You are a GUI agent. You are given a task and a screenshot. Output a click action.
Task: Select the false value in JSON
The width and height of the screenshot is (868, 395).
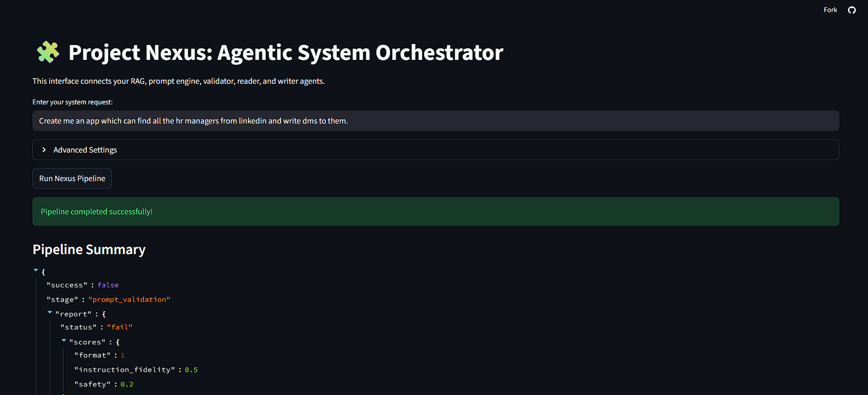tap(108, 285)
